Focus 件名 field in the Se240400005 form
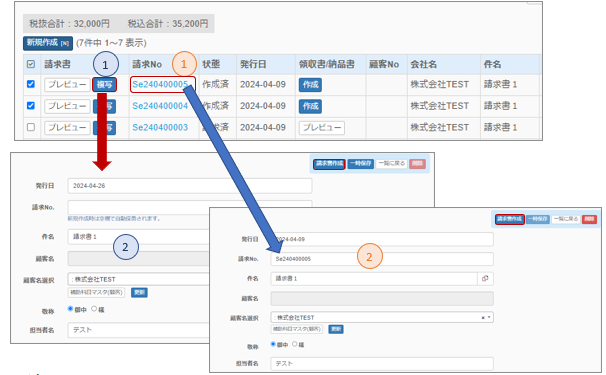Screen dimensions: 606x375 374,278
